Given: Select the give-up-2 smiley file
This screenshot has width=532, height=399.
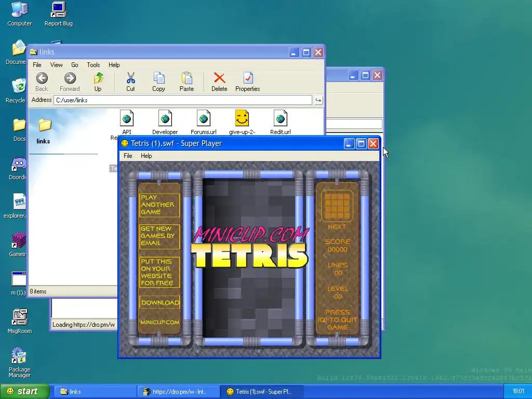Looking at the screenshot, I should pos(242,118).
